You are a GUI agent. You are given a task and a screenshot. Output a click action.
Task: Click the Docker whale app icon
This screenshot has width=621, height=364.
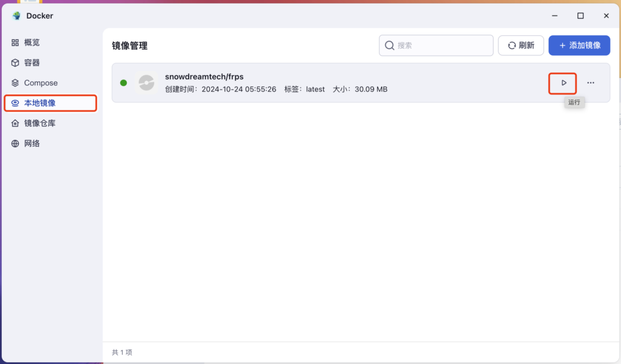[x=16, y=16]
